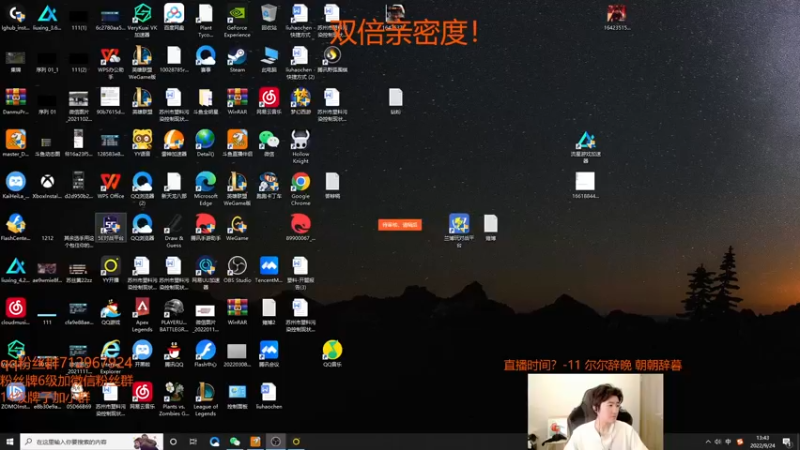This screenshot has width=800, height=450.
Task: Open the Tencent QQ penguin shortcut
Action: pyautogui.click(x=173, y=354)
